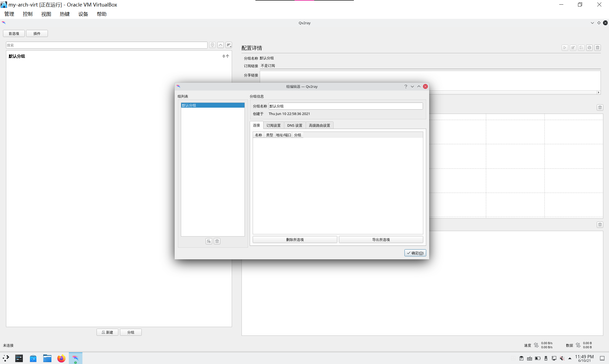This screenshot has height=364, width=609.
Task: Run a latency test with the gauge icon
Action: pos(589,48)
